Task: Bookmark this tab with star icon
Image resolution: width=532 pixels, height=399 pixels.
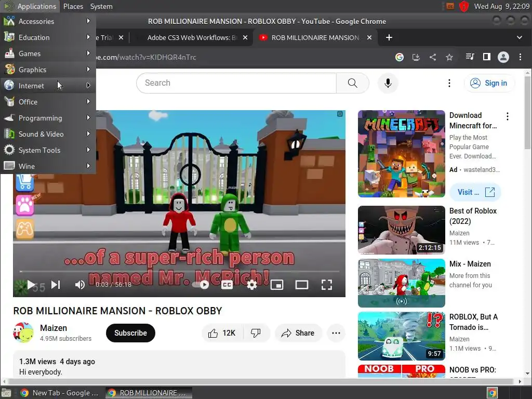Action: point(449,57)
